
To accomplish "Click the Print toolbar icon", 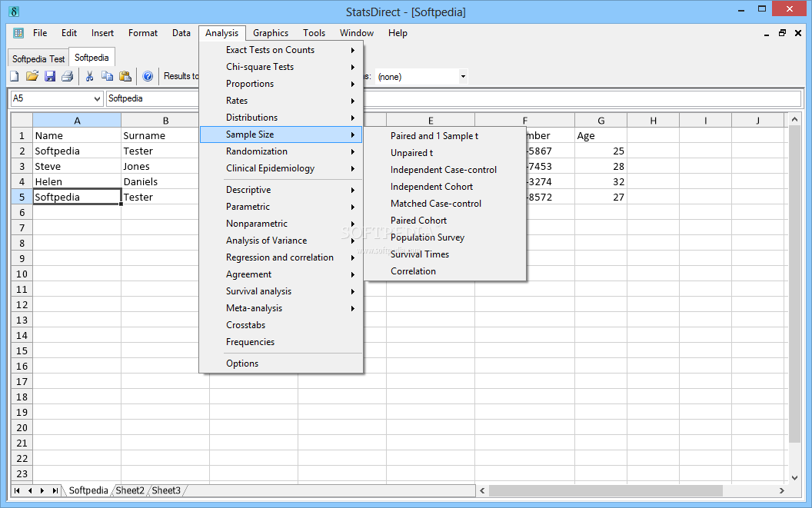I will (68, 76).
